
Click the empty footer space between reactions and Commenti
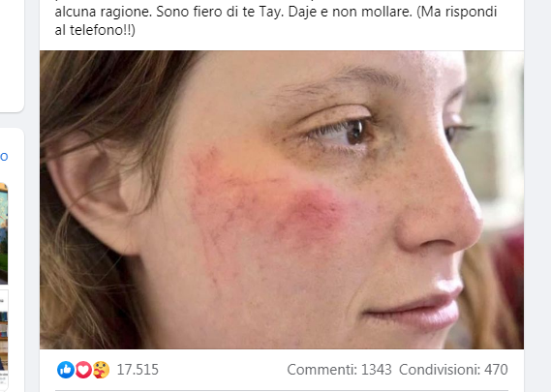[222, 370]
